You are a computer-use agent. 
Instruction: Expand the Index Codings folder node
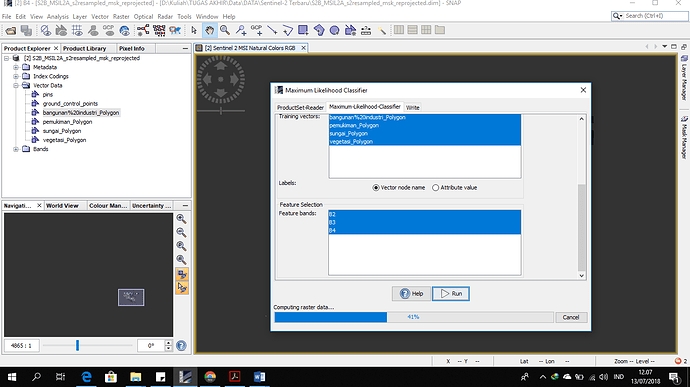16,76
